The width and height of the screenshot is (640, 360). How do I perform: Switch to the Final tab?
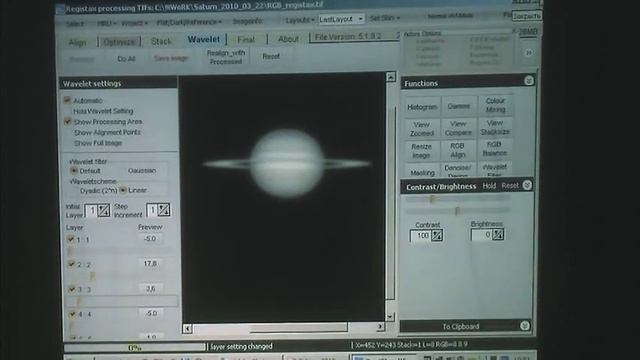point(246,39)
